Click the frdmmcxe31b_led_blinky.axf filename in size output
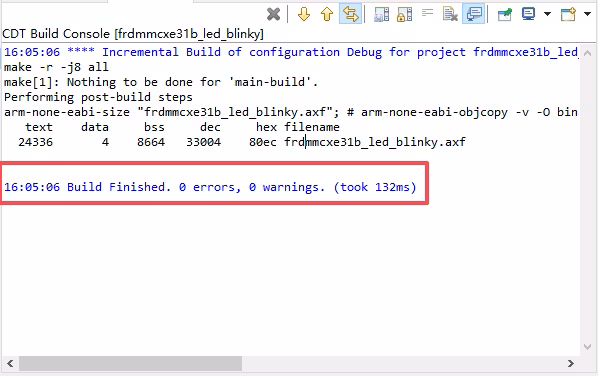 click(375, 142)
